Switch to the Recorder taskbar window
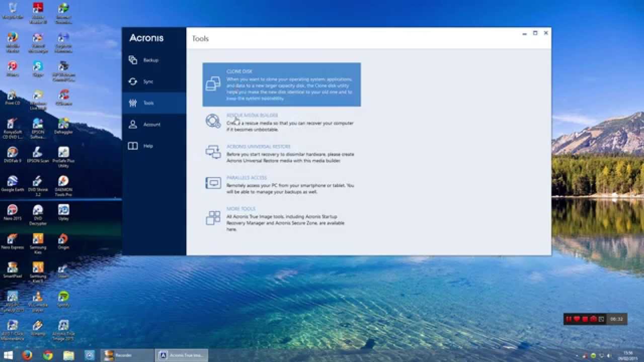The height and width of the screenshot is (362, 644). 127,355
